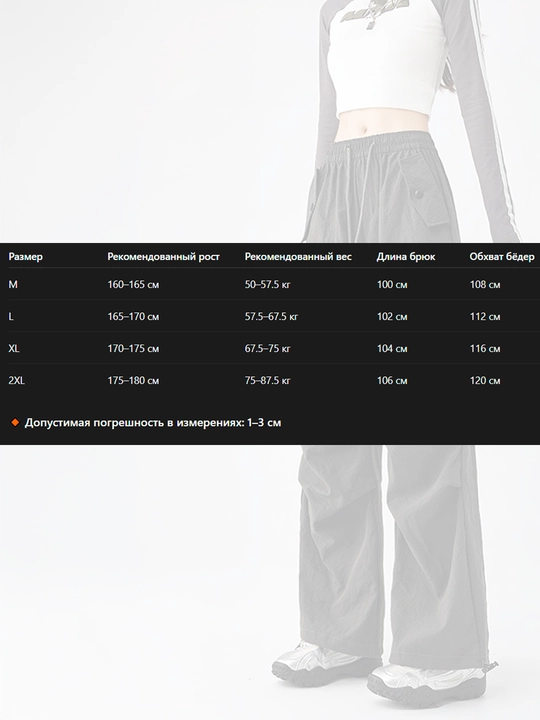Click the orange diamond bullet icon
Image resolution: width=540 pixels, height=720 pixels.
15,422
